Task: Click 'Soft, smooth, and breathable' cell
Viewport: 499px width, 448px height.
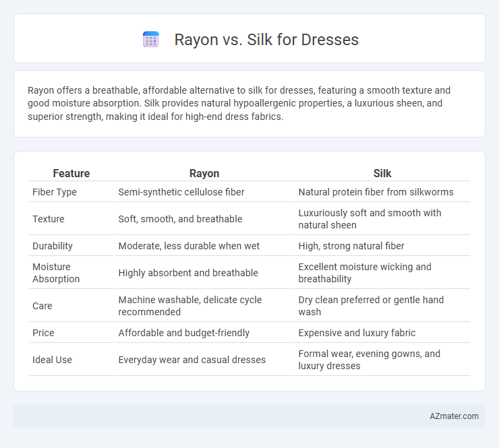Action: (180, 219)
